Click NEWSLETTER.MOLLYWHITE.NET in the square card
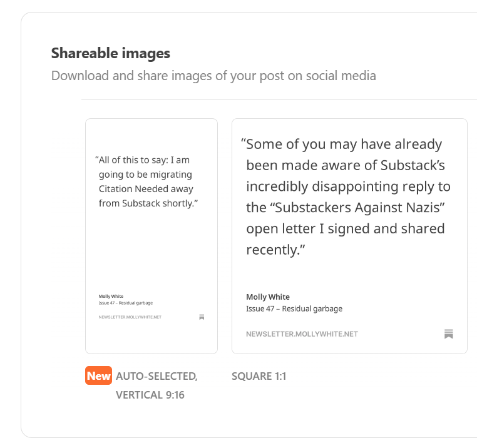 [x=302, y=334]
